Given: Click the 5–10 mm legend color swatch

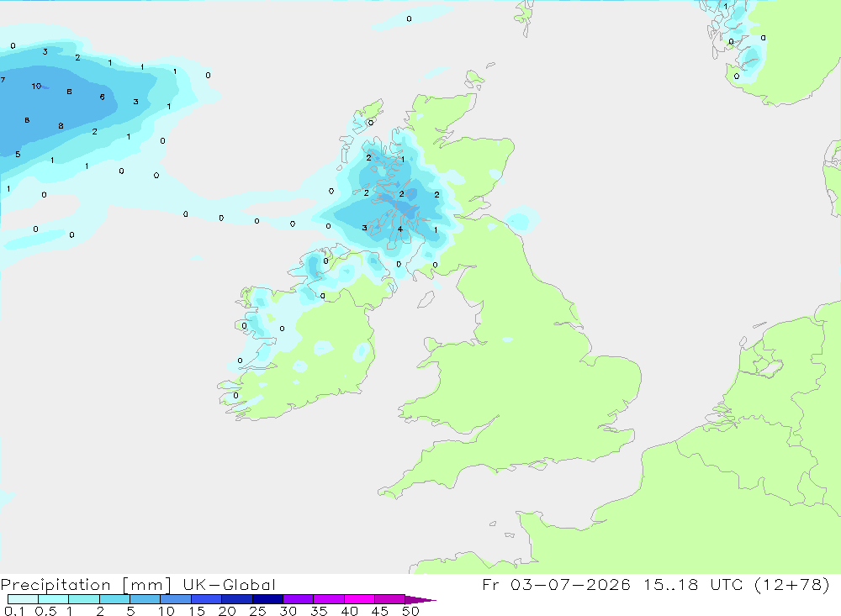Looking at the screenshot, I should tap(145, 599).
